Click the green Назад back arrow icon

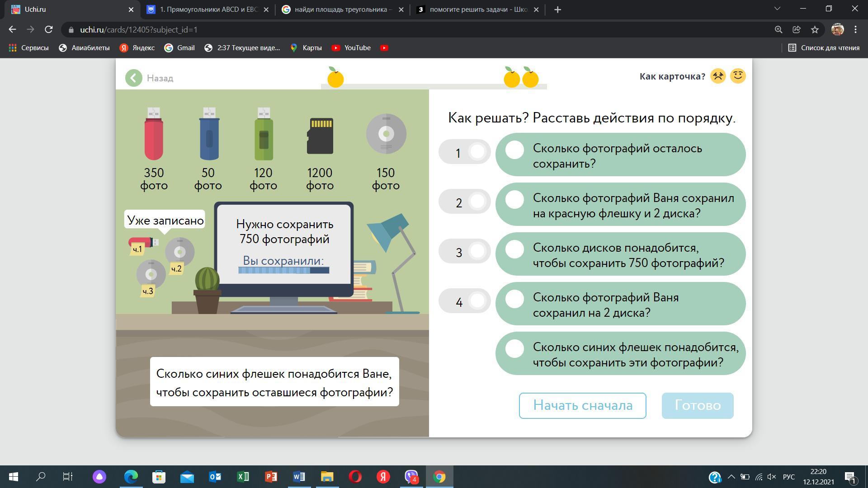(x=134, y=78)
